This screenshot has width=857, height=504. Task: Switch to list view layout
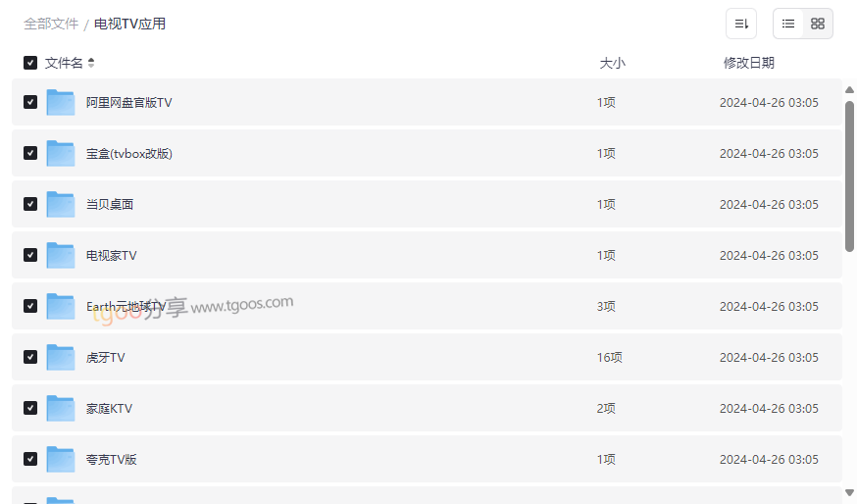pyautogui.click(x=788, y=24)
